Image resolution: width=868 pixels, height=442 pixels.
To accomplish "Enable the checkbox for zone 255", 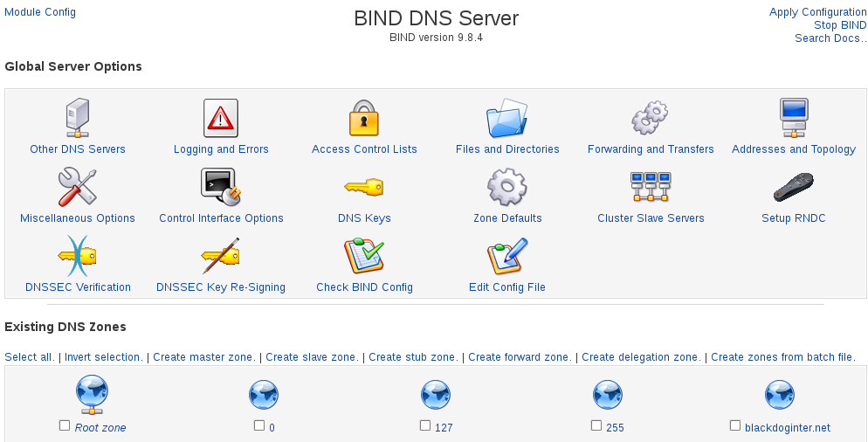I will 596,425.
